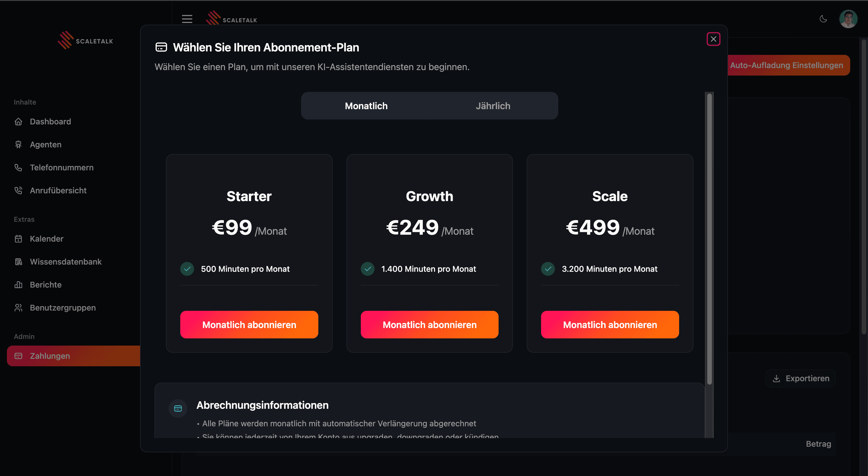The width and height of the screenshot is (868, 476).
Task: Click the Berichte chart icon
Action: point(19,285)
